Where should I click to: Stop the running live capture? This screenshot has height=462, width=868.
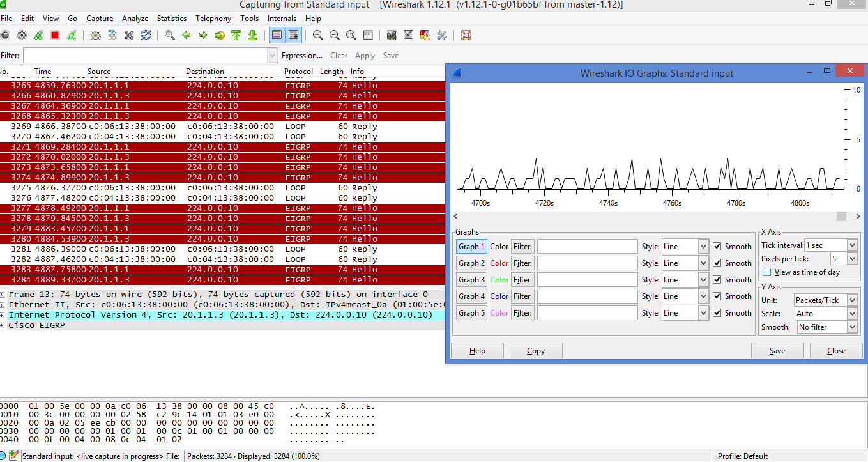pos(55,35)
